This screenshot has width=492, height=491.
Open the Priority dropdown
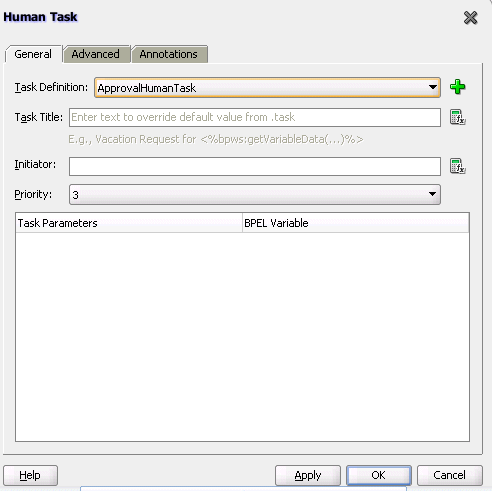point(255,194)
